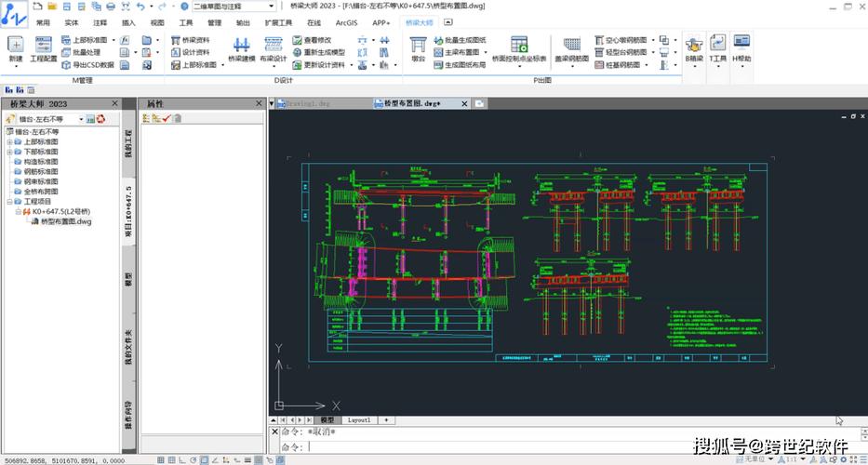Close the 属性 properties panel
This screenshot has width=868, height=465.
coord(259,103)
